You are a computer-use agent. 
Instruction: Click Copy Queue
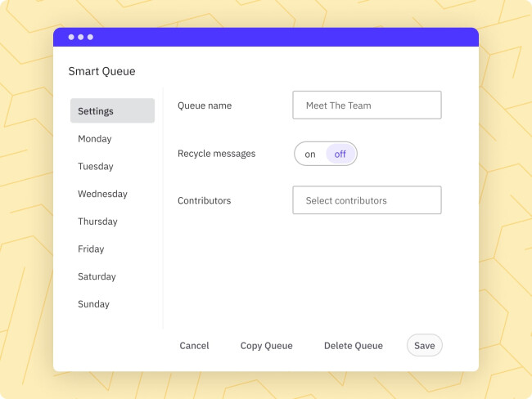point(266,346)
